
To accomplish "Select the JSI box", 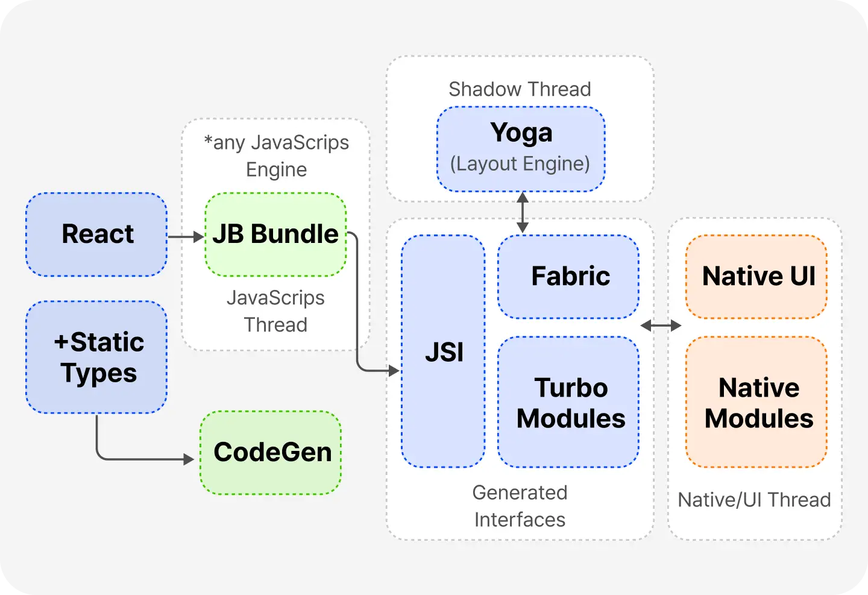I will click(x=443, y=351).
